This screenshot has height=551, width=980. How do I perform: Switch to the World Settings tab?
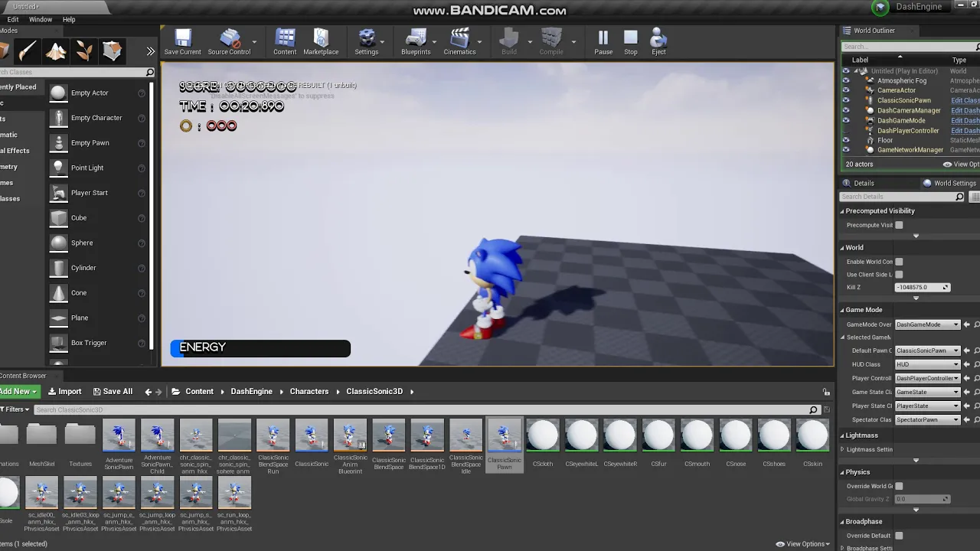coord(949,183)
